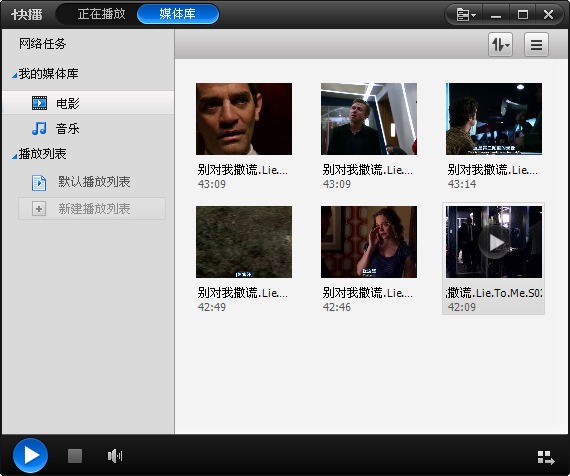This screenshot has width=570, height=476.
Task: Click title above the 42:46 duration
Action: 368,293
